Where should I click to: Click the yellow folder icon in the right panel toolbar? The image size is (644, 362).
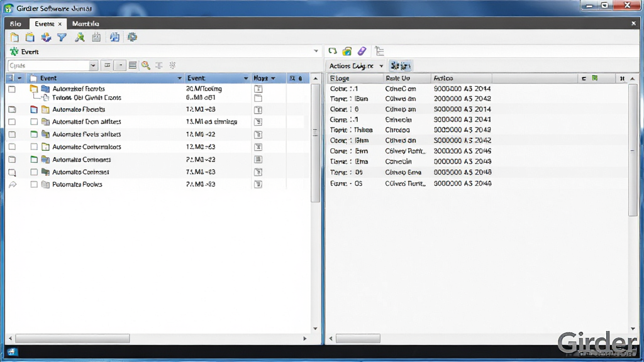[x=347, y=51]
